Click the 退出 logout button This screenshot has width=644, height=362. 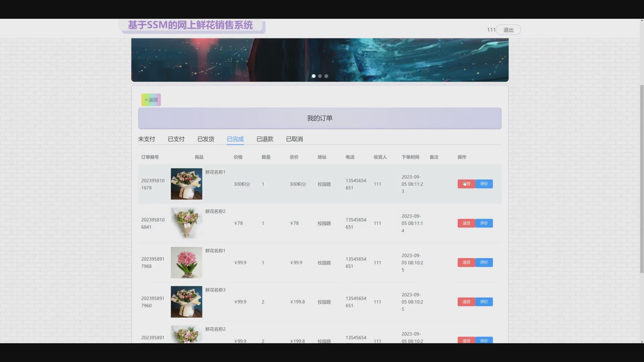[508, 30]
